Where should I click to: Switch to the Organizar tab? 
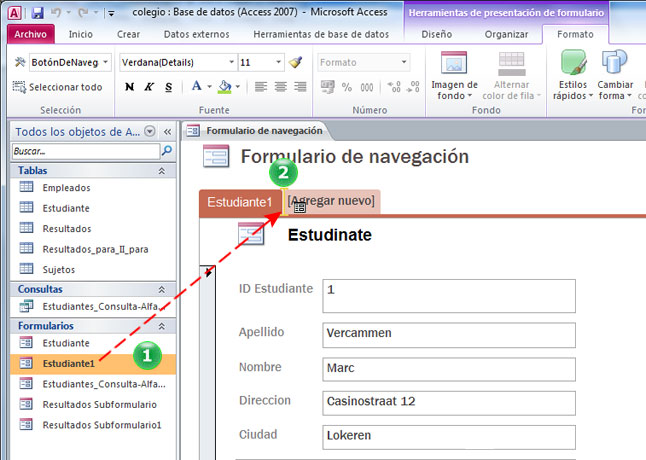click(506, 34)
